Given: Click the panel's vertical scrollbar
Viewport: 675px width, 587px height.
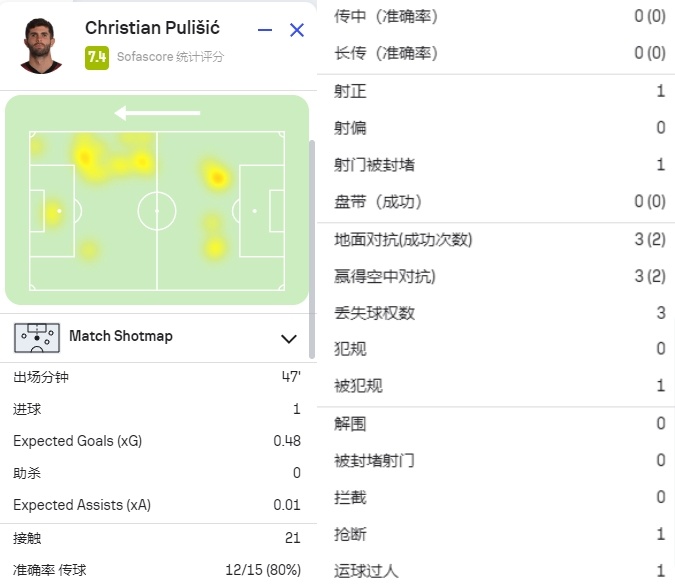Looking at the screenshot, I should coord(312,249).
